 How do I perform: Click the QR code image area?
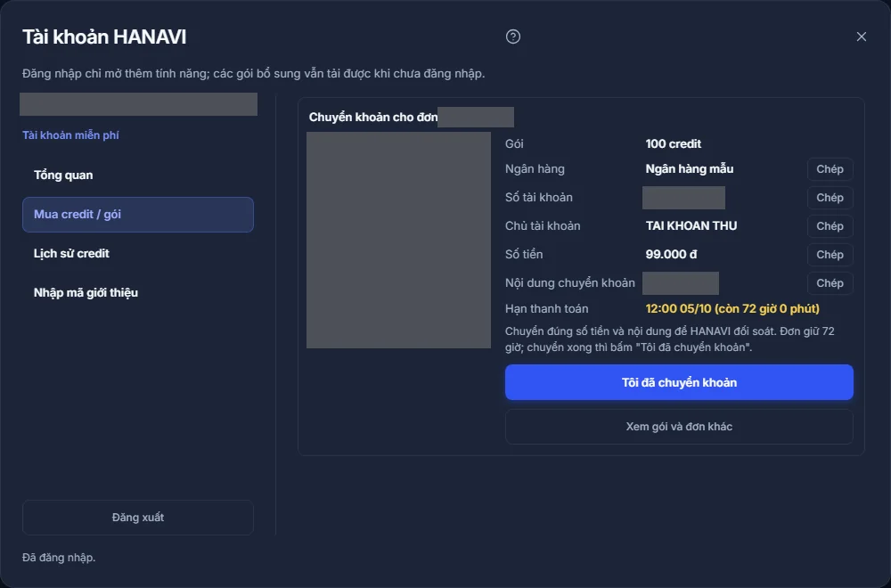(398, 240)
